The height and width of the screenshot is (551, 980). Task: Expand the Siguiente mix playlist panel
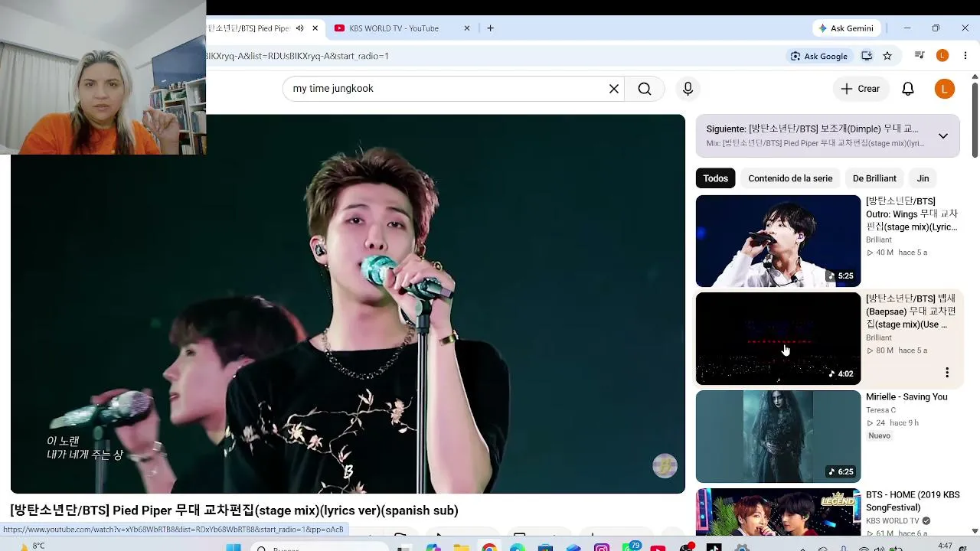(x=943, y=136)
